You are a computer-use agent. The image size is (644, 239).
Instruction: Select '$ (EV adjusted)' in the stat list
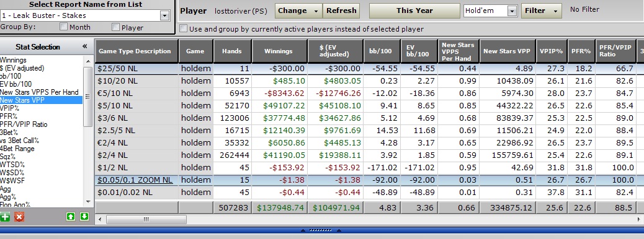(22, 68)
